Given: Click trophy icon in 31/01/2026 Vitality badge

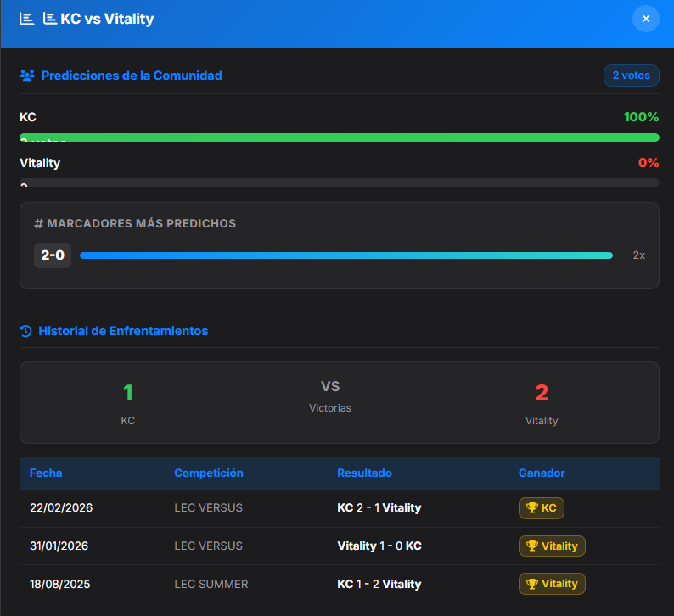Looking at the screenshot, I should click(532, 546).
